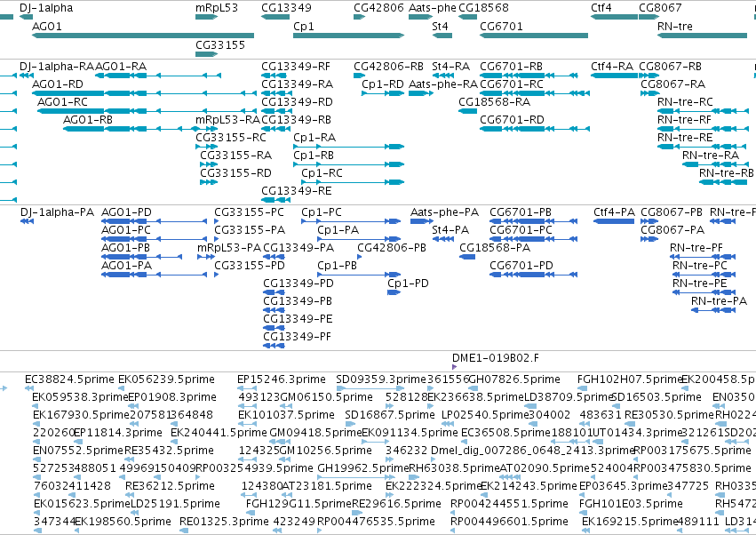Image resolution: width=756 pixels, height=535 pixels.
Task: Click the CG8067-PA protein label
Action: tap(672, 230)
